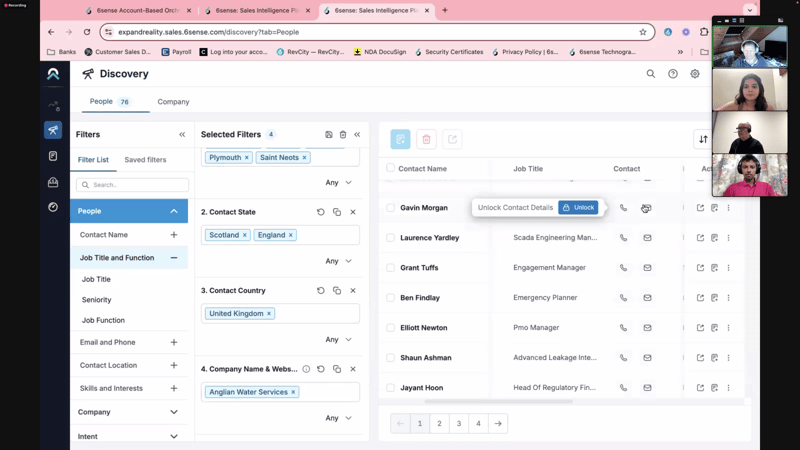Expand the Contact Name filter
Screen dimensions: 800x450
174,235
